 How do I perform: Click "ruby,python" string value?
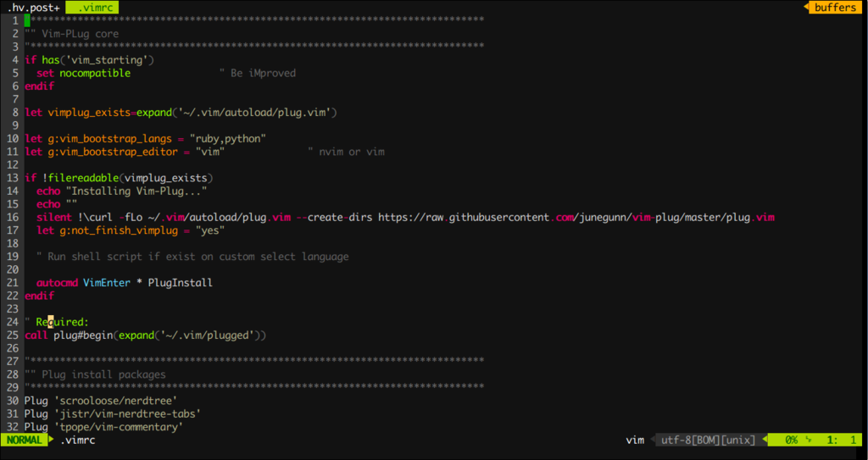tap(228, 138)
